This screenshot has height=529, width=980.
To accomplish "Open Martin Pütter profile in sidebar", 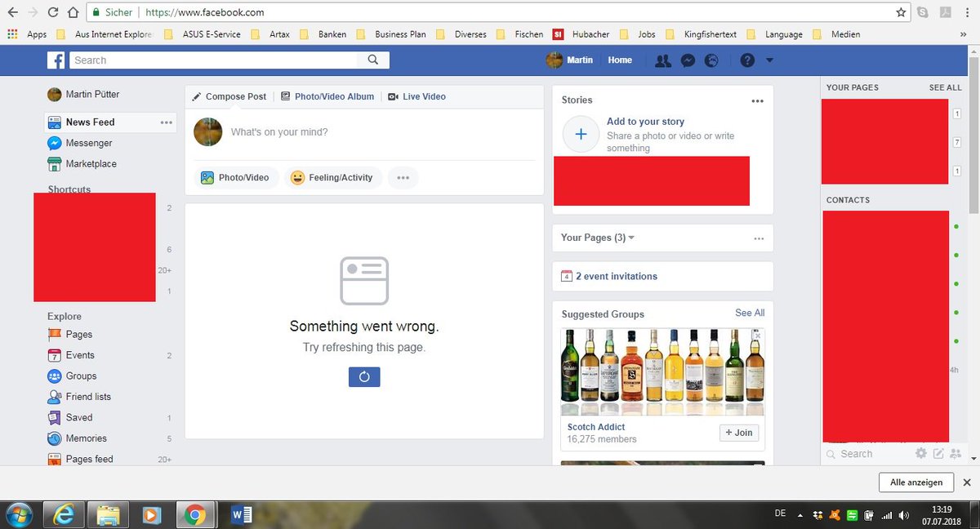I will [82, 95].
